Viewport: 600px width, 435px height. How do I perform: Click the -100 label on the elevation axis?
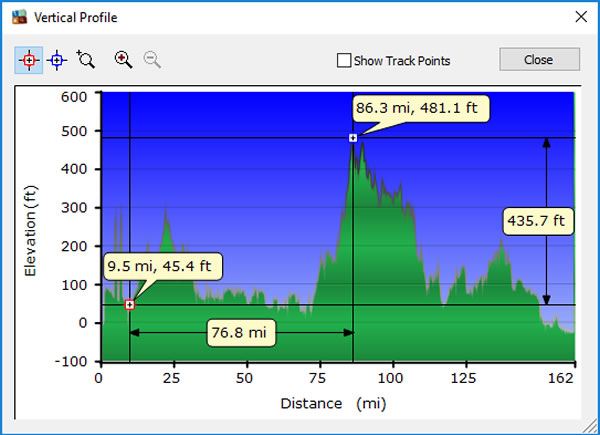pyautogui.click(x=71, y=362)
